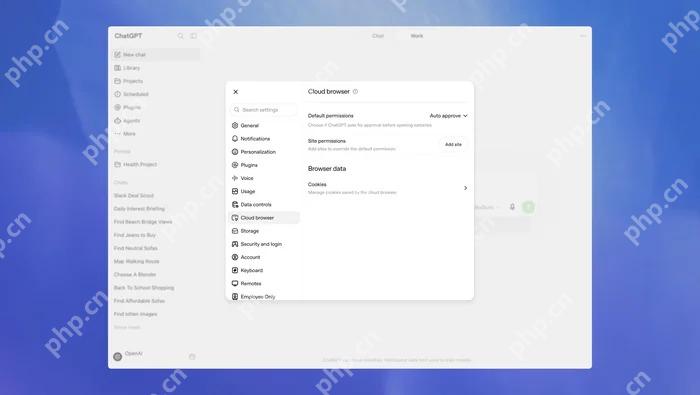Switch to the Work tab
Viewport: 700px width, 395px height.
[x=417, y=36]
